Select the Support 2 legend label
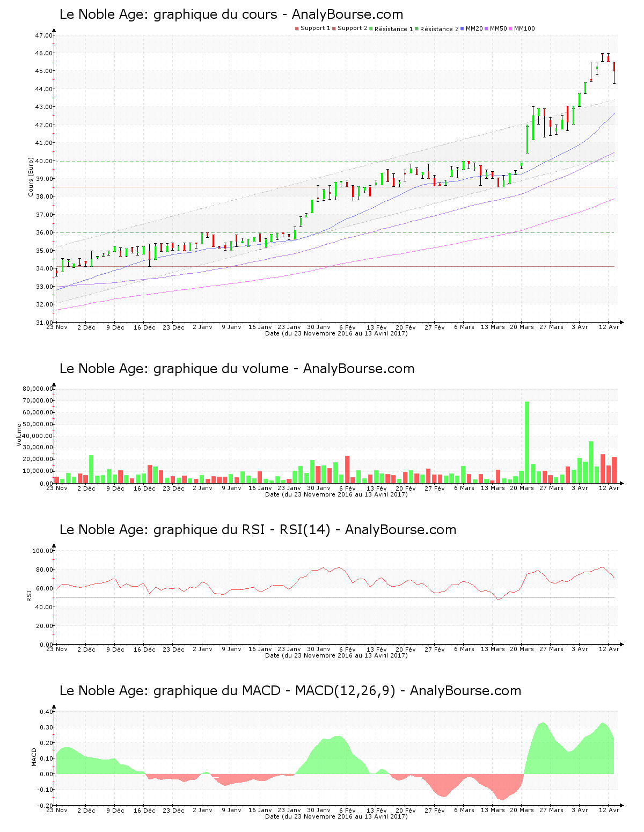 pyautogui.click(x=353, y=28)
